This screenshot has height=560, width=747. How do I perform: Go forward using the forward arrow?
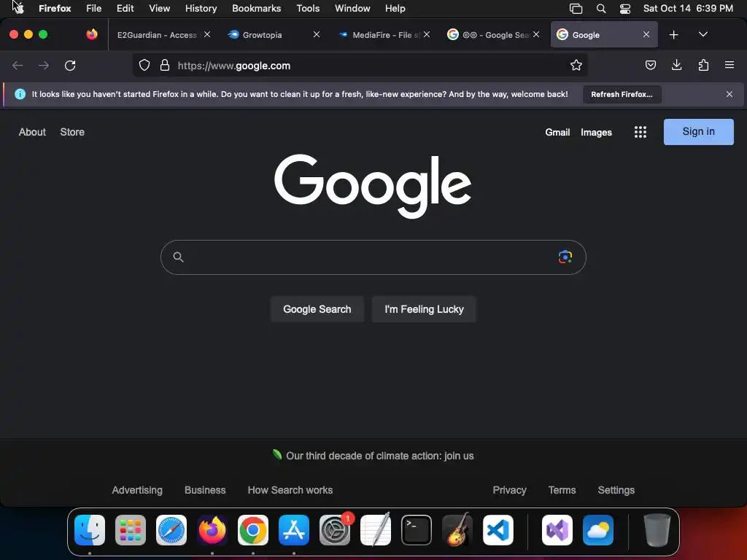pyautogui.click(x=44, y=65)
